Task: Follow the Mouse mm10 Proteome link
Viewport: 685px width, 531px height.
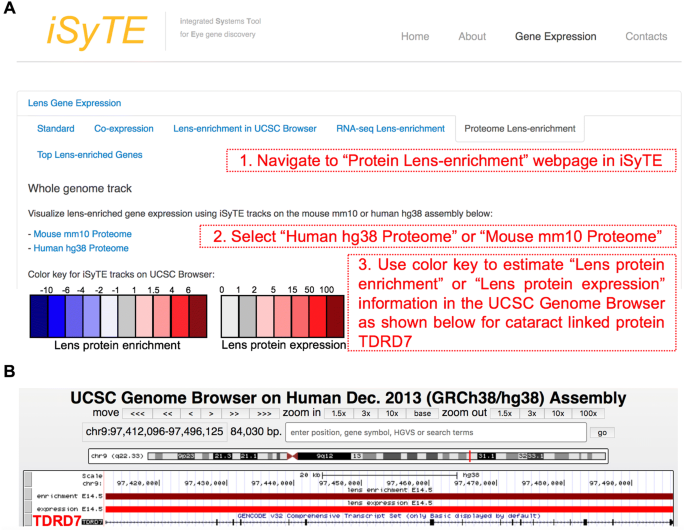Action: [83, 234]
